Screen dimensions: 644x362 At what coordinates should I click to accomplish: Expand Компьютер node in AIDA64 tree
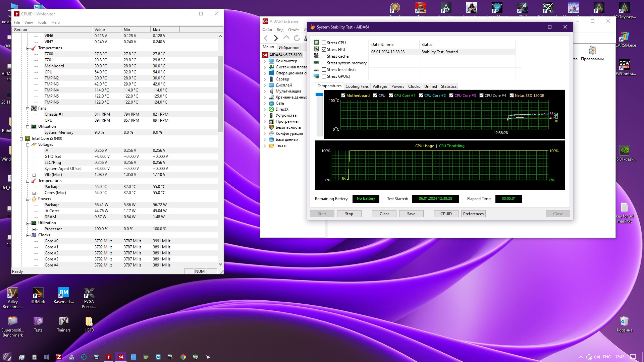pos(265,61)
